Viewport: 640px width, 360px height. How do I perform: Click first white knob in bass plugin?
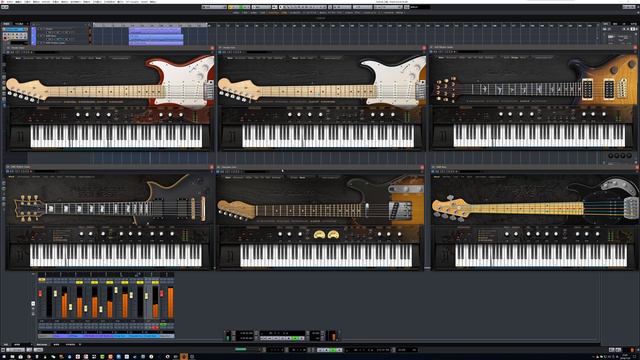click(x=507, y=234)
